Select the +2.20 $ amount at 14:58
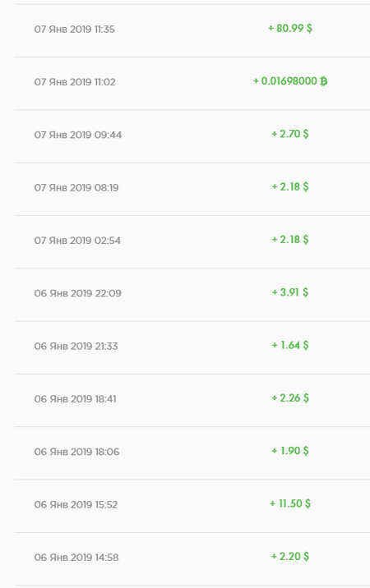This screenshot has width=370, height=588. [290, 557]
